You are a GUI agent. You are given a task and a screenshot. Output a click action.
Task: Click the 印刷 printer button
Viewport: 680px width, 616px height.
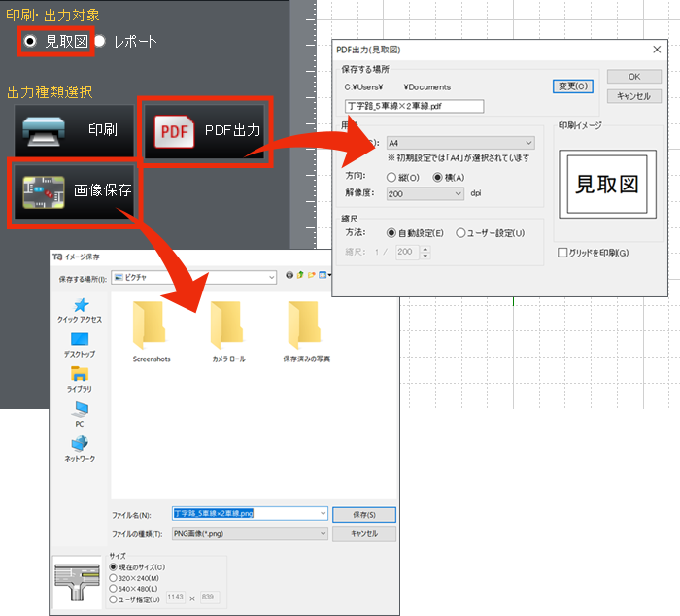(x=74, y=130)
